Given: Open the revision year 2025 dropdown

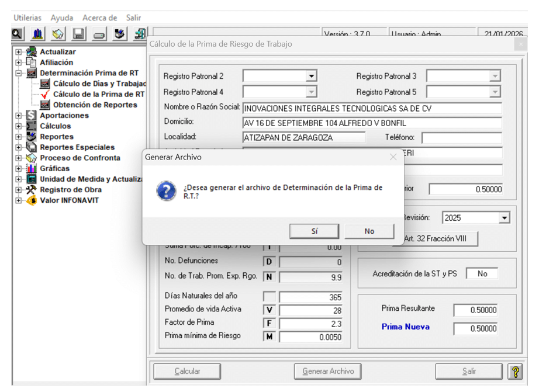Looking at the screenshot, I should coord(504,218).
